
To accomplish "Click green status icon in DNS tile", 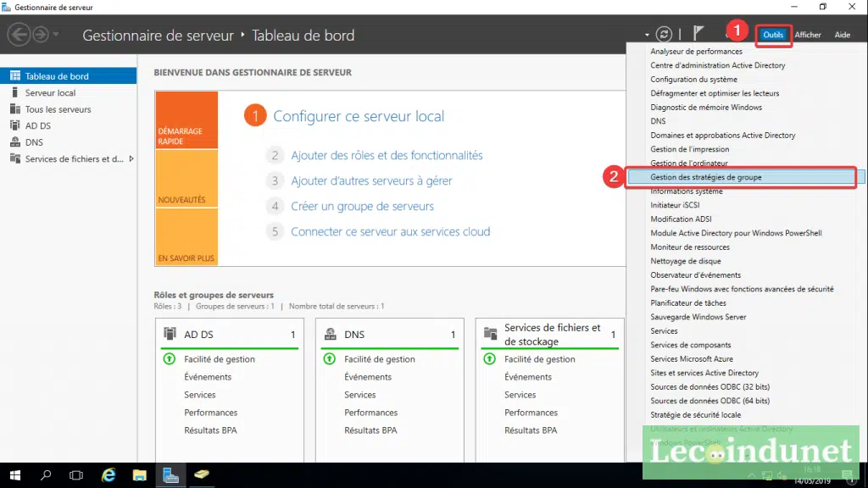I will point(330,359).
